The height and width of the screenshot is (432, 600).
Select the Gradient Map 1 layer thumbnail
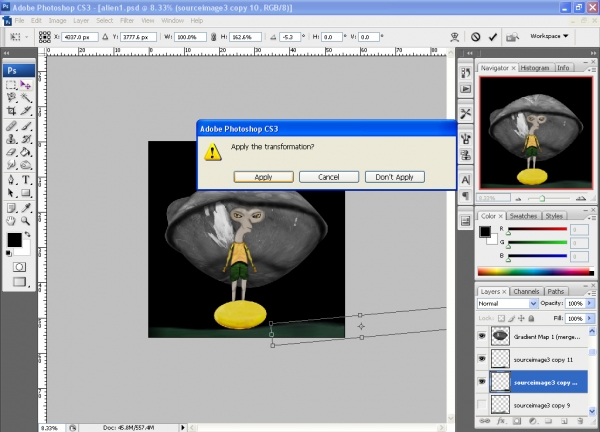click(x=500, y=336)
